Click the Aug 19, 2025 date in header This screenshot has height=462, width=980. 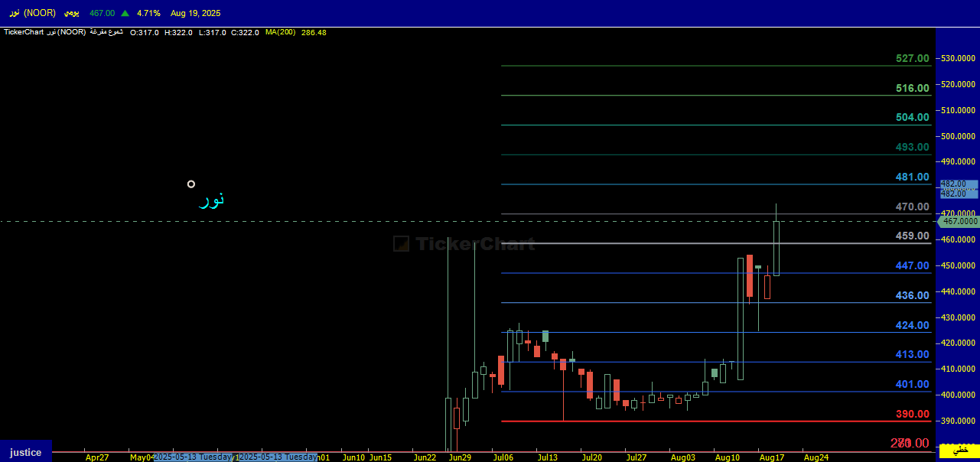[x=195, y=13]
